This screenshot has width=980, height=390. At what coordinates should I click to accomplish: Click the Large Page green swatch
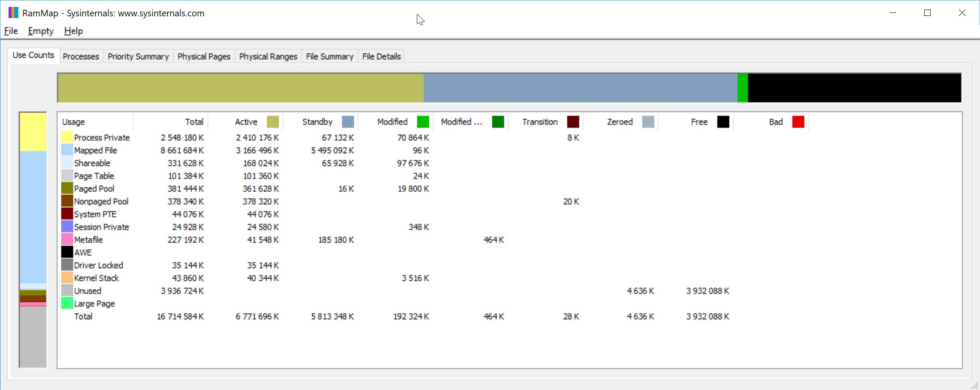(67, 303)
